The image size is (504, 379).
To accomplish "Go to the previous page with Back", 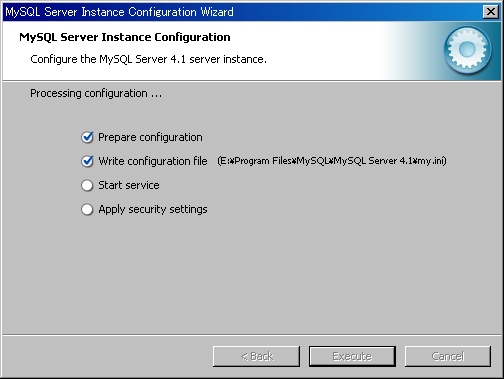I will coord(256,356).
